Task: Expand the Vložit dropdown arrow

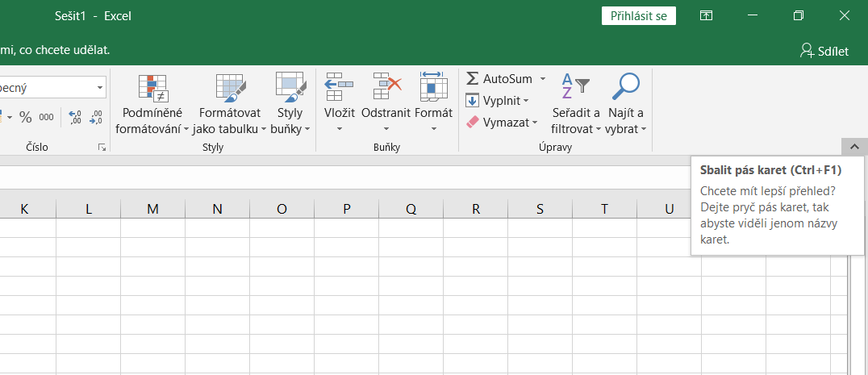Action: coord(340,129)
